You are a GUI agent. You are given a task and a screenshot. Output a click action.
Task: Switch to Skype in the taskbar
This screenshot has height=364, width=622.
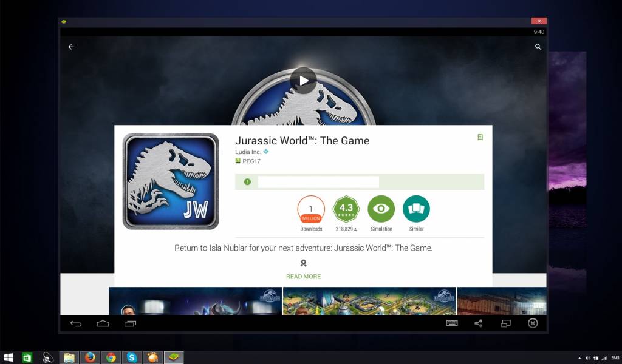coord(132,358)
